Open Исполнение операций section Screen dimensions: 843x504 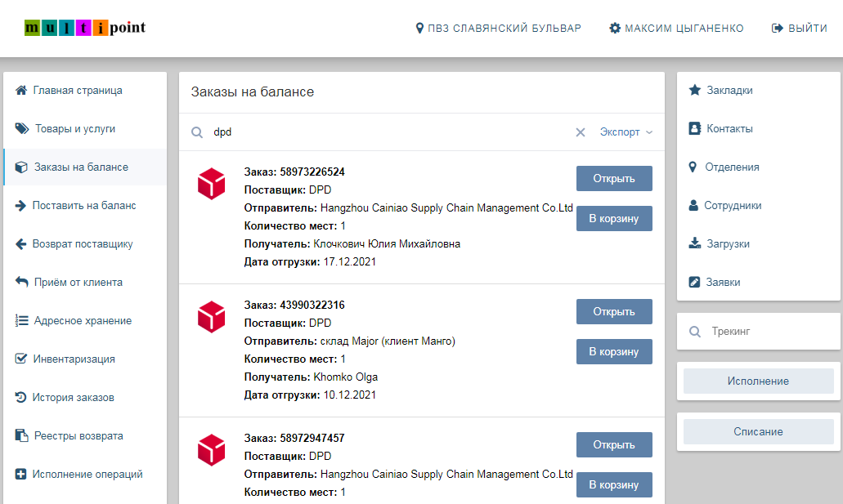85,474
